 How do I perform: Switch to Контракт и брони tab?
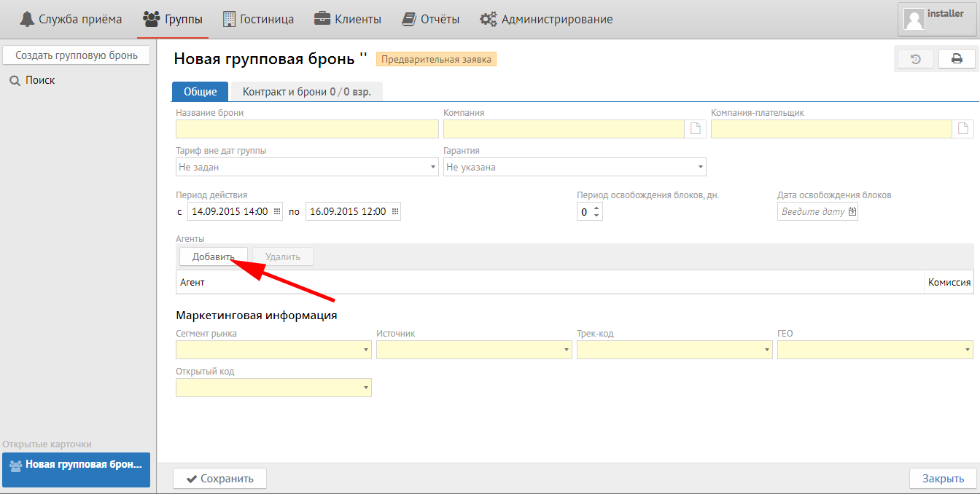click(306, 92)
